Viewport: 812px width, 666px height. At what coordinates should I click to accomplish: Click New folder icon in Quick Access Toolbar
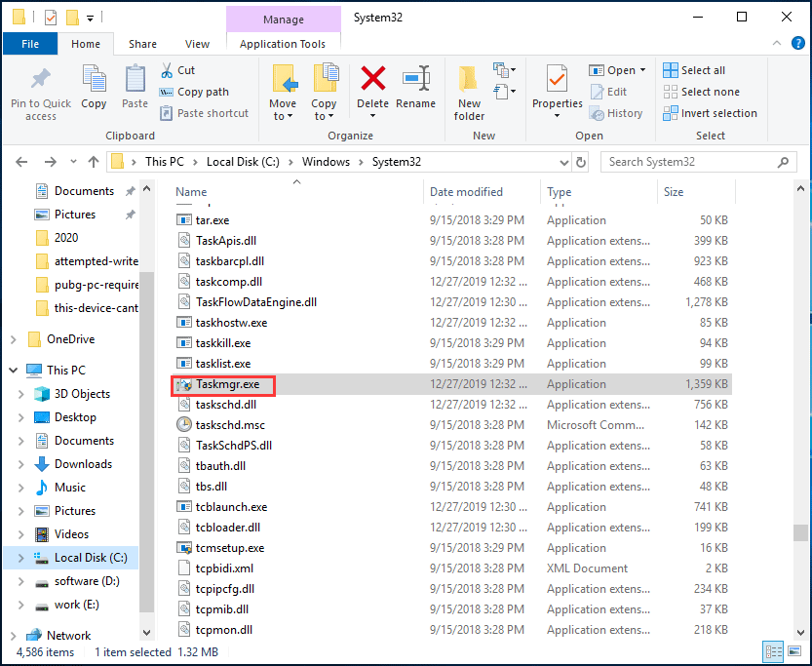[72, 19]
